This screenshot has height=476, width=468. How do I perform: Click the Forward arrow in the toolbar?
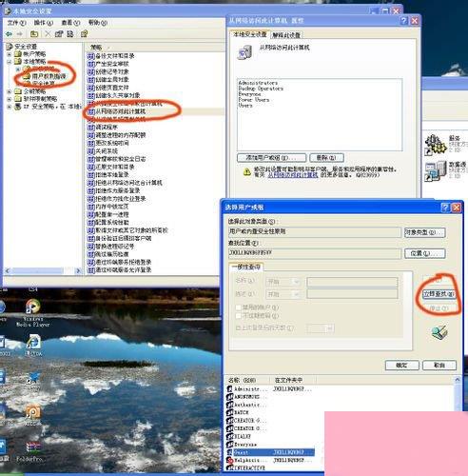coord(20,34)
